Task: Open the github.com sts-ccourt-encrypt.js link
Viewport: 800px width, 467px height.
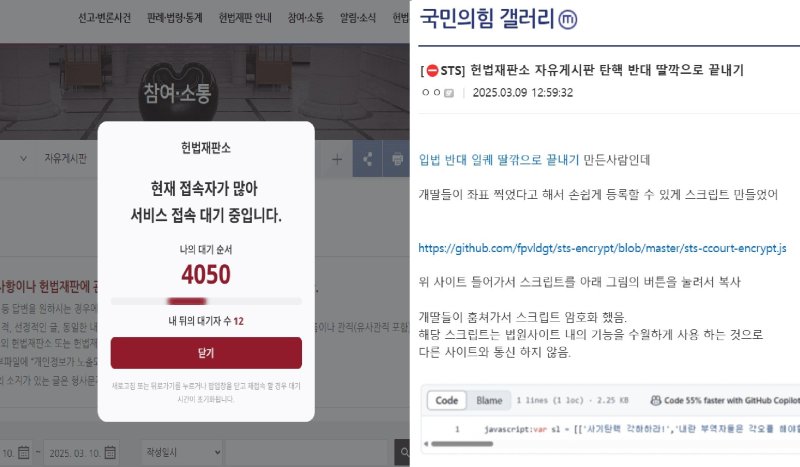Action: click(602, 249)
